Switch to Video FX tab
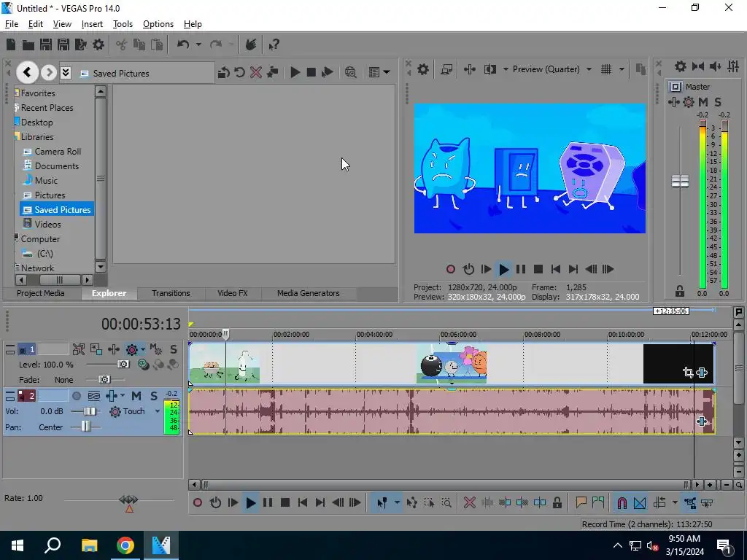 233,293
